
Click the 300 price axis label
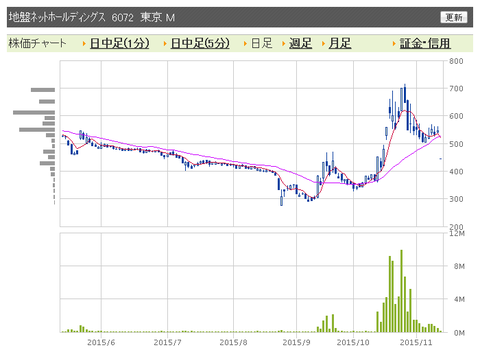(x=456, y=199)
